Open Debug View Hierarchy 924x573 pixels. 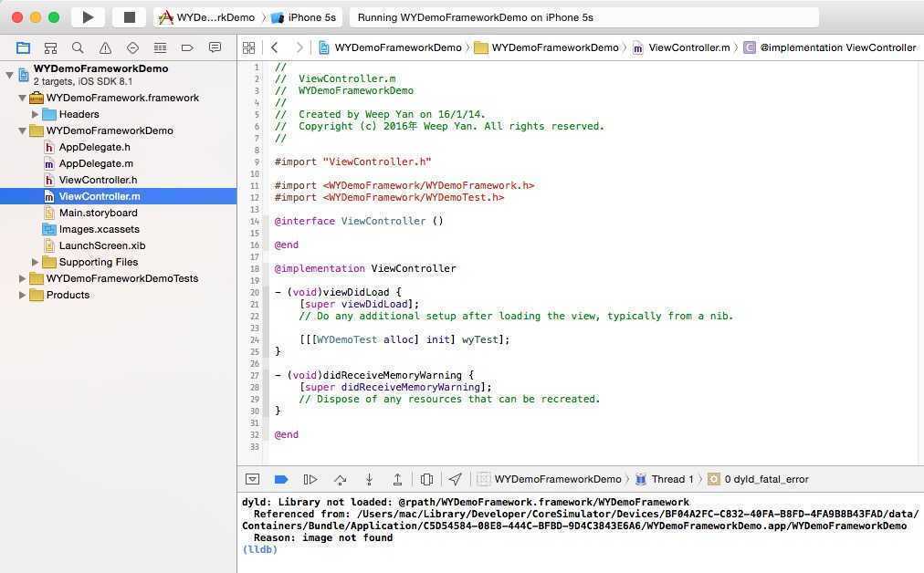click(426, 479)
